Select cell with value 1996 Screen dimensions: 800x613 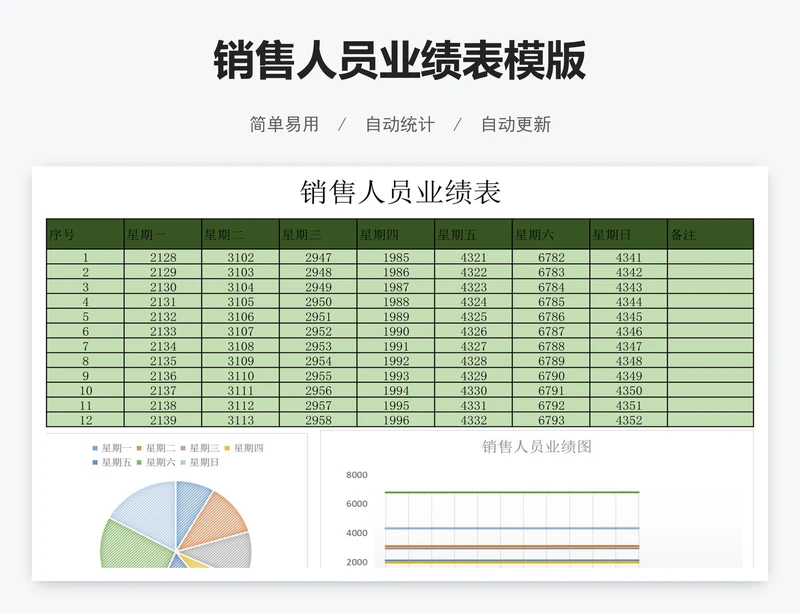coord(395,420)
